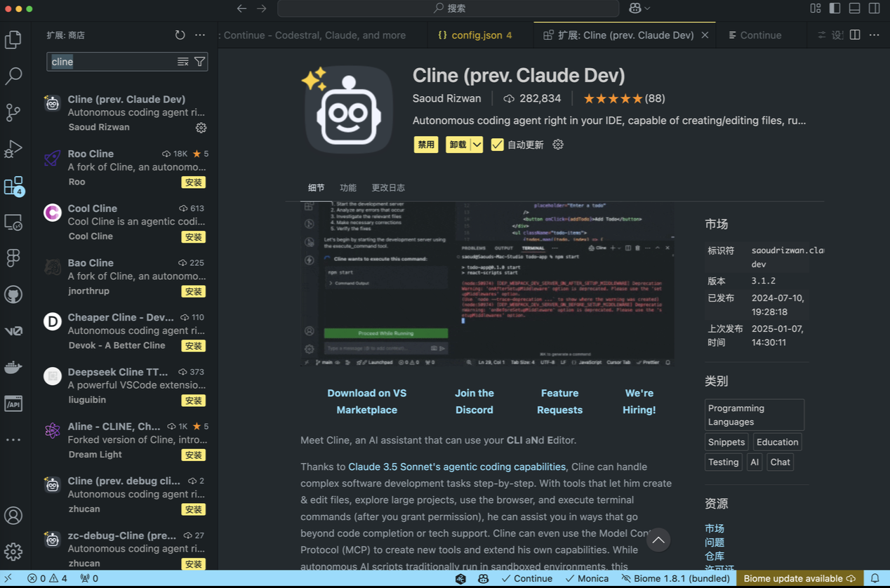
Task: Select the 更改日志 changelog tab
Action: click(x=388, y=188)
